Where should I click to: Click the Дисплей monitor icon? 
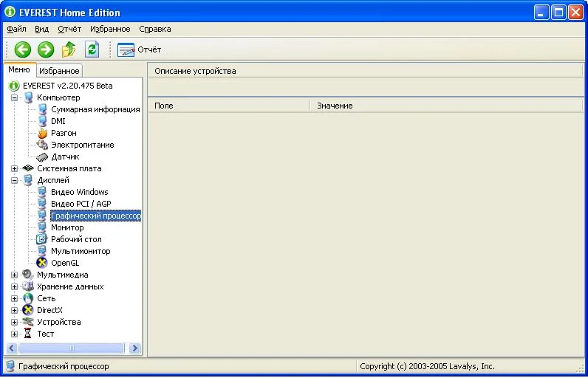(x=29, y=180)
